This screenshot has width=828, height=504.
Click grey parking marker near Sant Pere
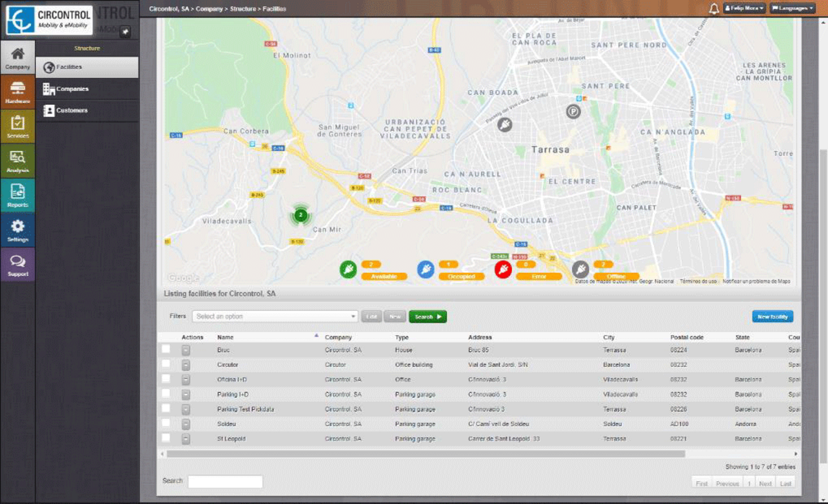(573, 111)
